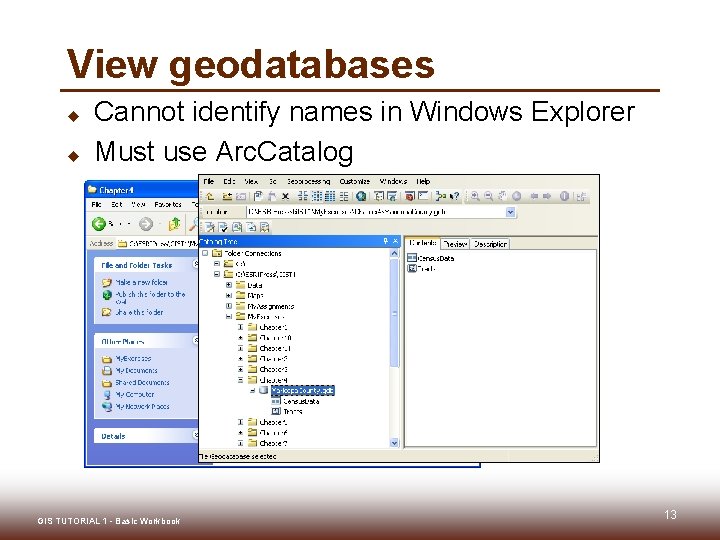Click Make a new folder link
Image resolution: width=720 pixels, height=540 pixels.
pos(141,282)
